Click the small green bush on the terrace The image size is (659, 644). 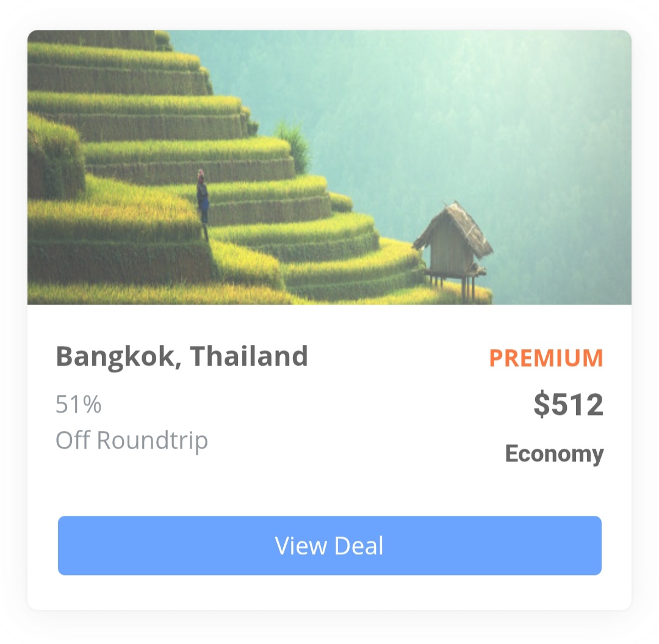pos(294,147)
